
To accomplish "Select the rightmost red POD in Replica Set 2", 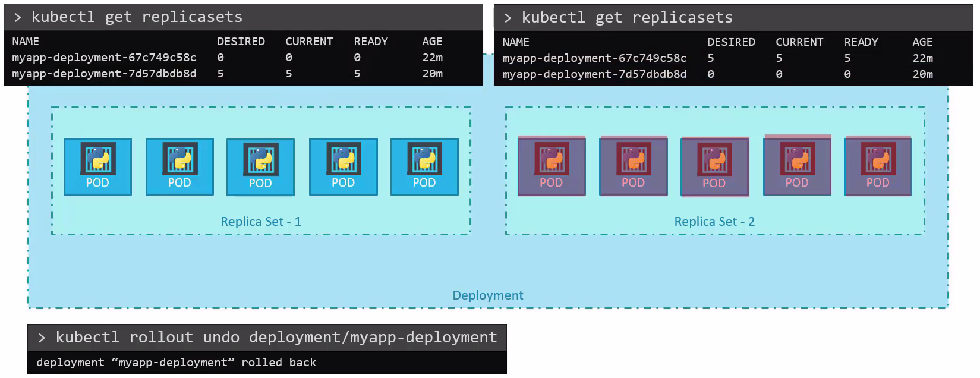I will 878,166.
